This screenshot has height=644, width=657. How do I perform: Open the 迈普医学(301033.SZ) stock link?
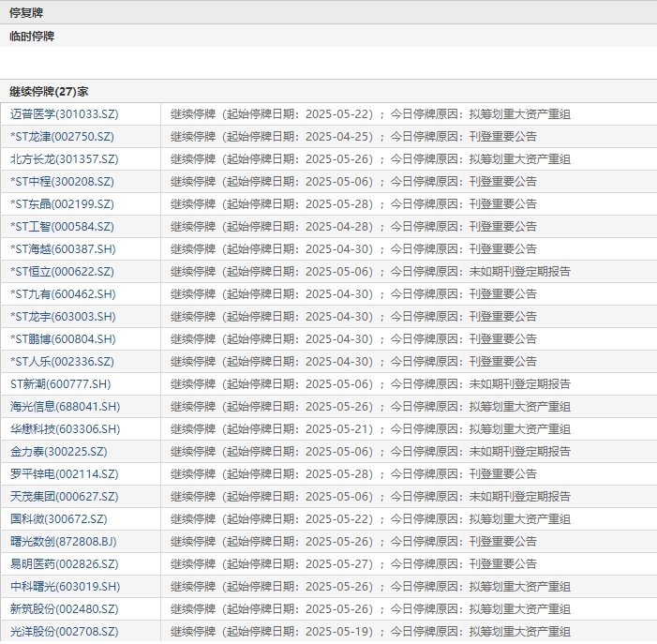point(65,114)
